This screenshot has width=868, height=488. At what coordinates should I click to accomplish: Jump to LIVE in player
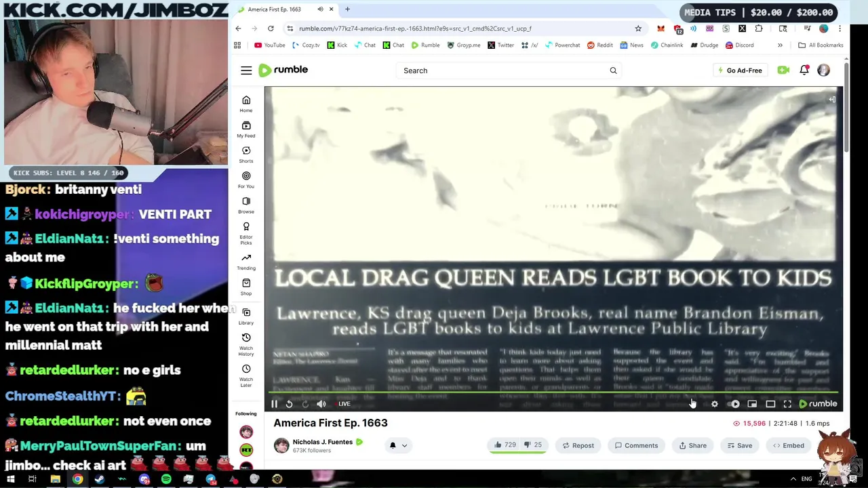[344, 404]
